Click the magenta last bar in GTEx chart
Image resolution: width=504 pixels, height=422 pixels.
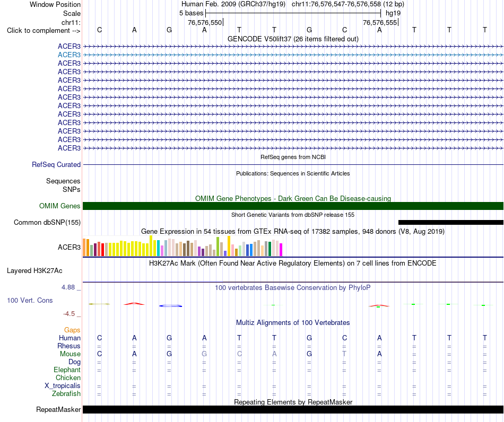pos(281,250)
